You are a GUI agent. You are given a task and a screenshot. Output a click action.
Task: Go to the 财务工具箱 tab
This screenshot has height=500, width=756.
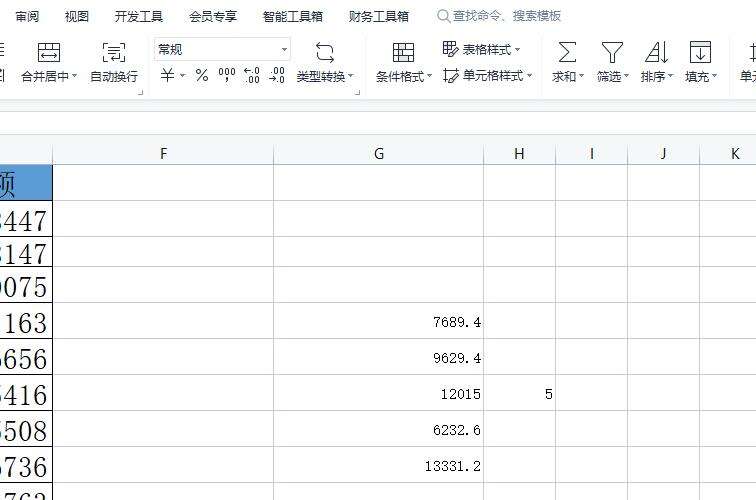click(379, 16)
